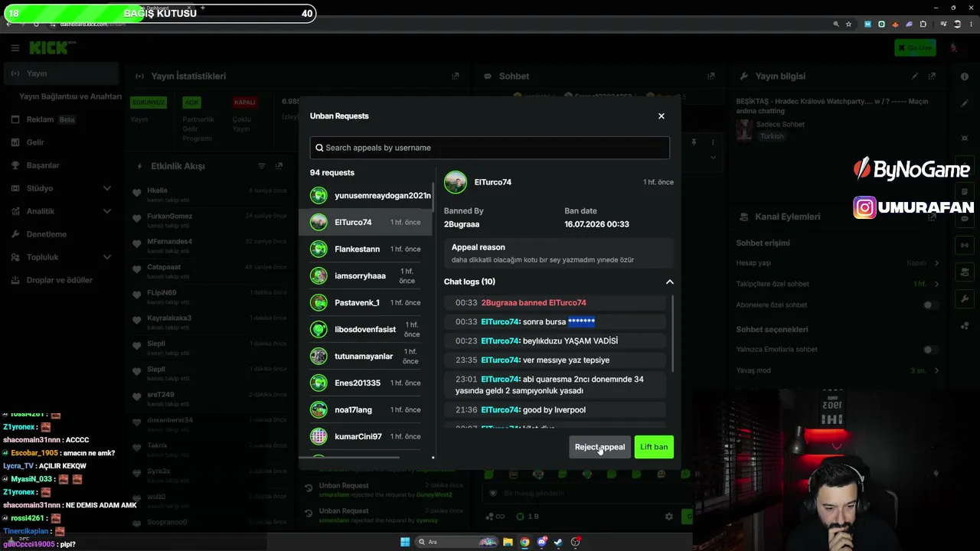Select Enes201335 in the request list

[365, 383]
